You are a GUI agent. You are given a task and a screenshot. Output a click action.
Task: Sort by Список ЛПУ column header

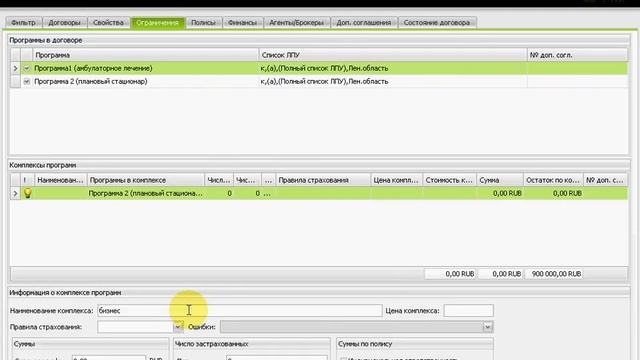click(393, 55)
